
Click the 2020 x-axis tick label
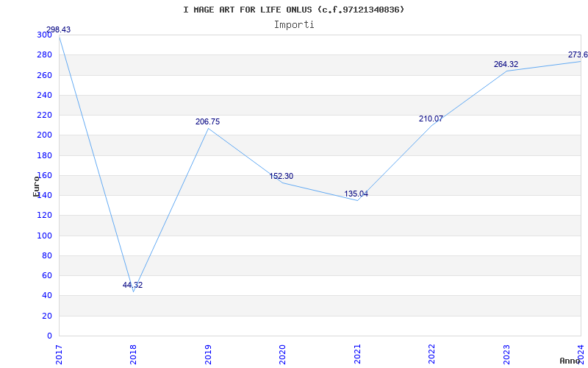(x=283, y=354)
